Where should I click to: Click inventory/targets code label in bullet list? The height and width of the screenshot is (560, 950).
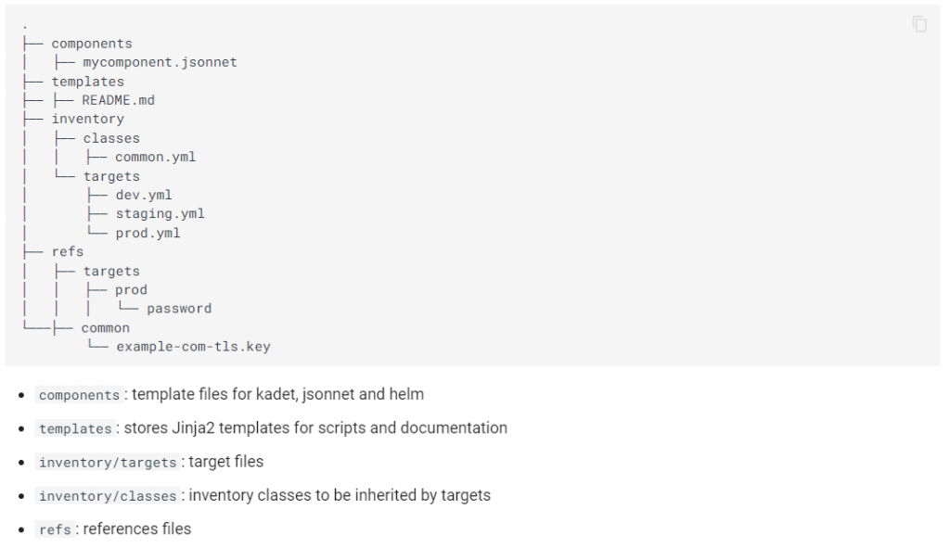[108, 463]
